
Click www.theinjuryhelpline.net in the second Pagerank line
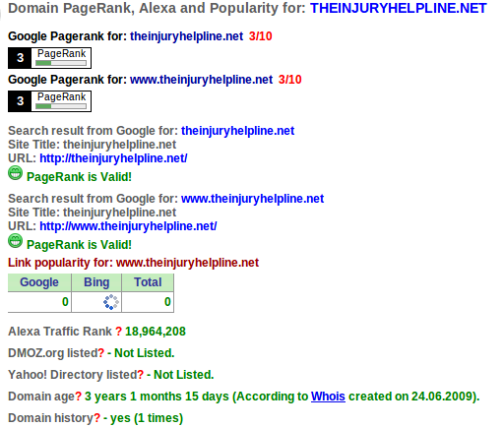click(x=202, y=80)
